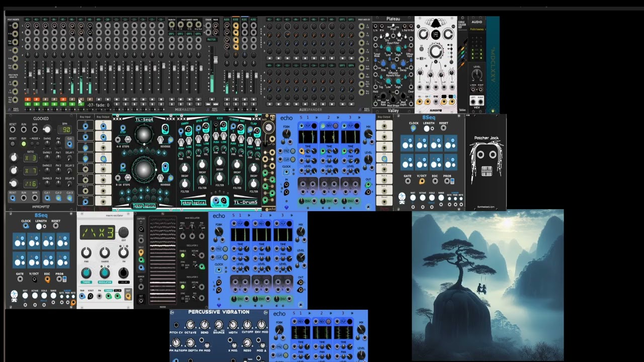Click the first step cell on upper-right 8Seq
This screenshot has width=644, height=362.
point(407,143)
